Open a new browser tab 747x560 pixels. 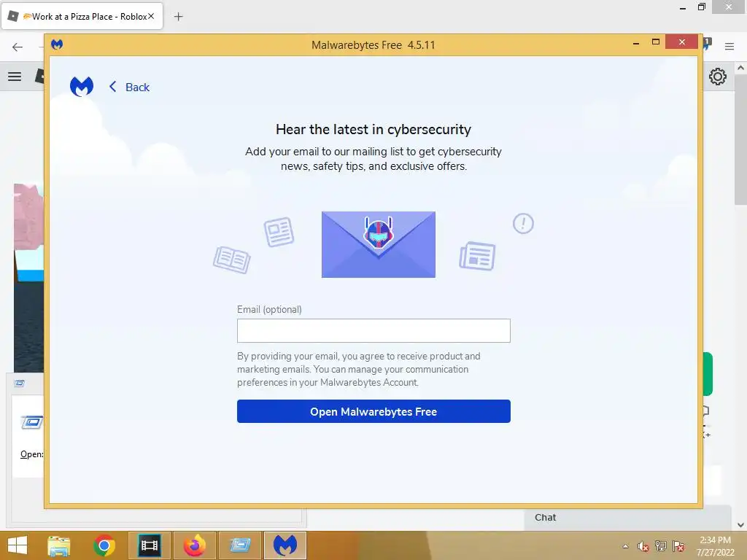coord(178,17)
